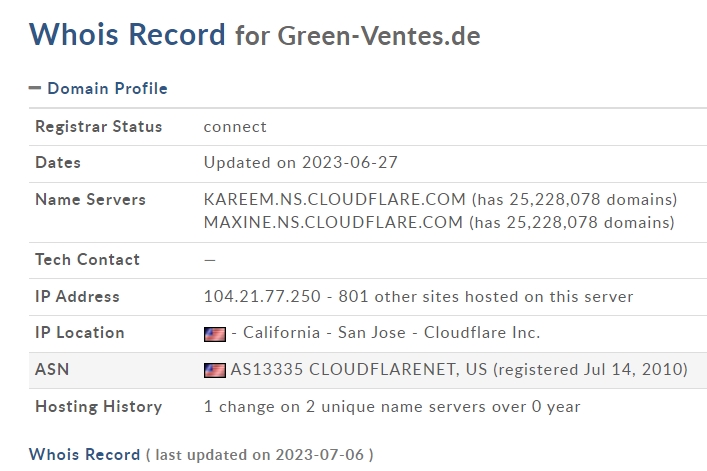Screen dimensions: 707x471
Task: Click the Dates label
Action: pos(58,163)
